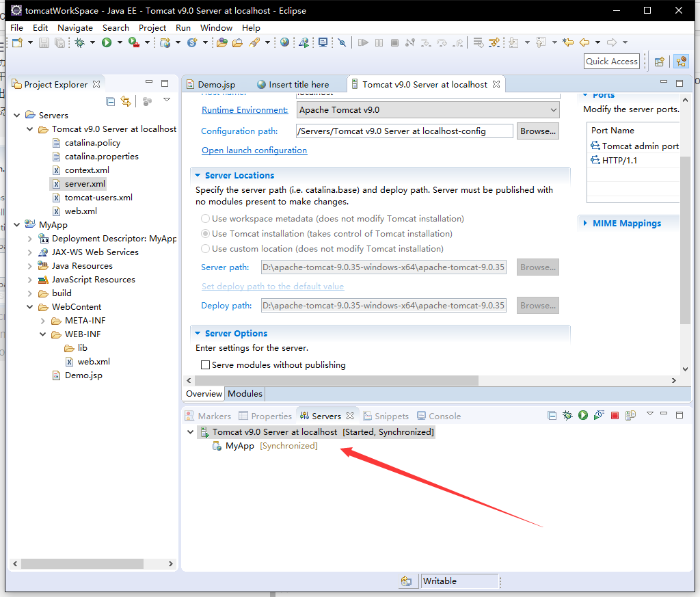700x597 pixels.
Task: Click the Project Explorer horizontal scrollbar thumb
Action: (82, 564)
